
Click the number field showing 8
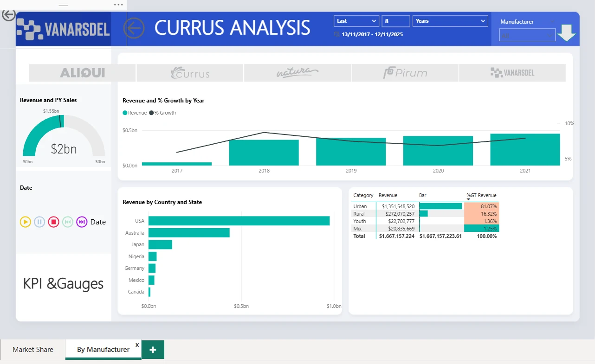[x=396, y=21]
